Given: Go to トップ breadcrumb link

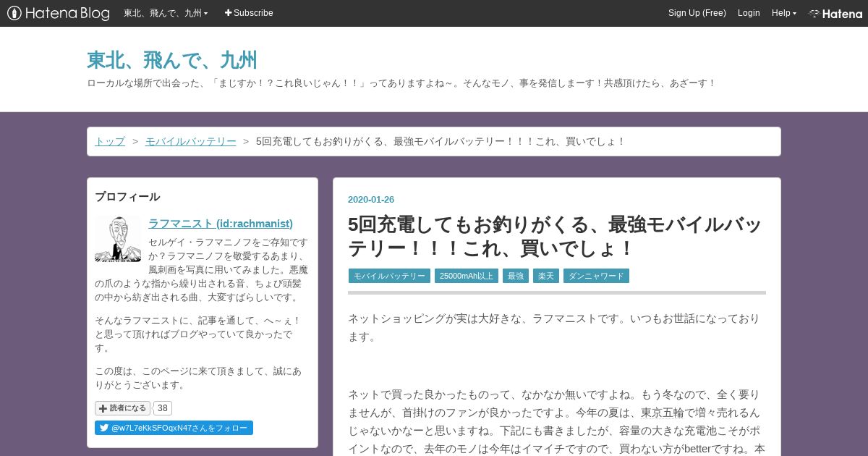Looking at the screenshot, I should coord(110,141).
